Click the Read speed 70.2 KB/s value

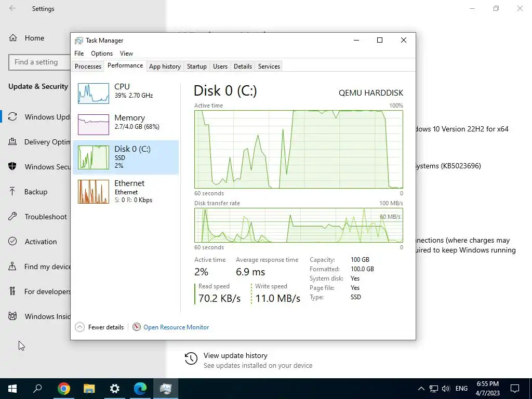coord(220,298)
